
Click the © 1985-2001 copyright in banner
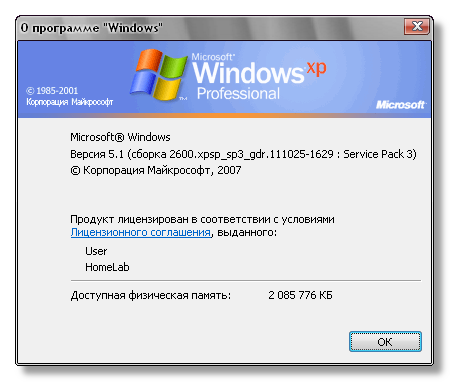click(x=52, y=91)
